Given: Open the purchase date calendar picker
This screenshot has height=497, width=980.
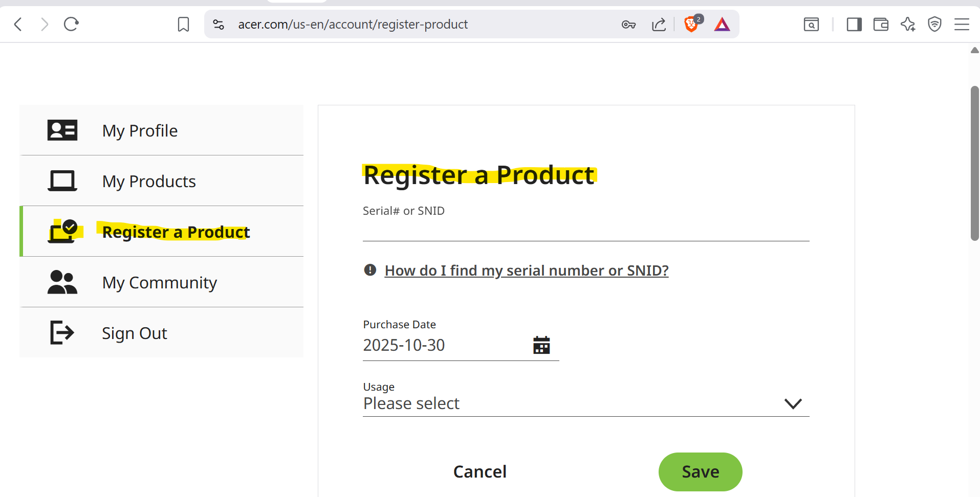Looking at the screenshot, I should (541, 345).
